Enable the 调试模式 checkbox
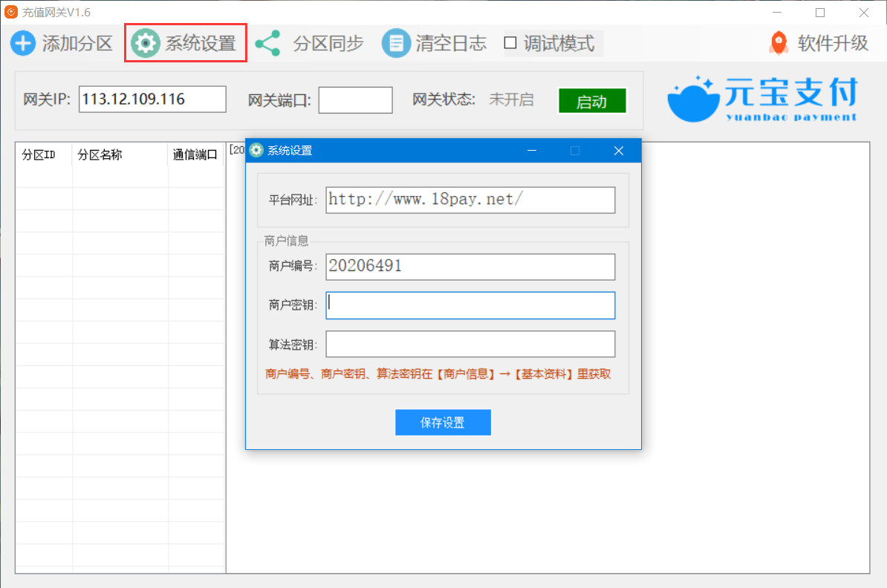The image size is (887, 588). [510, 43]
